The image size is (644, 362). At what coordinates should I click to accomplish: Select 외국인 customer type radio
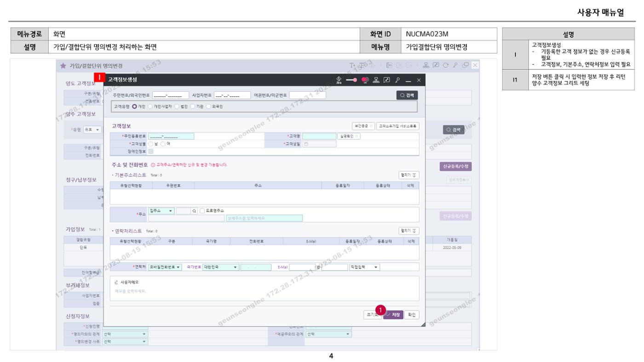coord(208,107)
